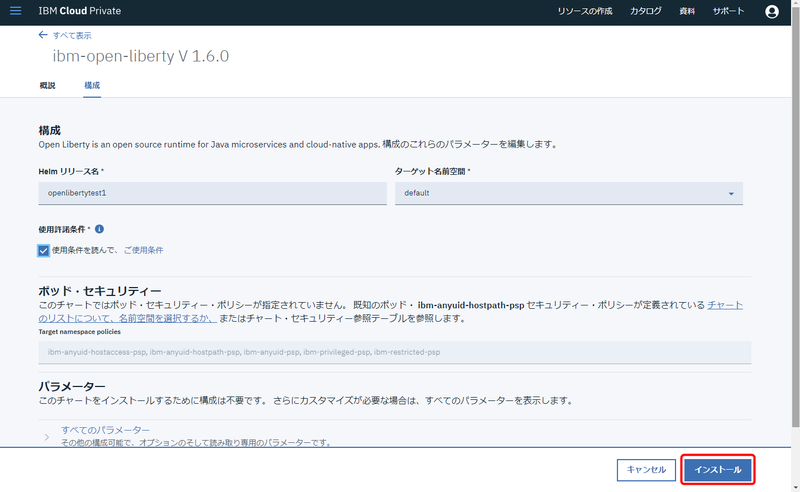Screen dimensions: 800x492
Task: Click the back arrow beside すべて表示
Action: [43, 35]
